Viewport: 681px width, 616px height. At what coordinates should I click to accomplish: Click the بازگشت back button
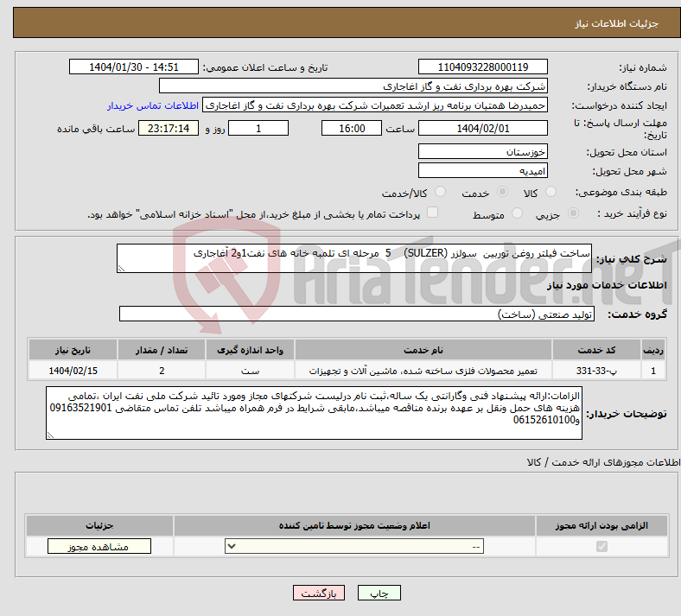pos(319,593)
